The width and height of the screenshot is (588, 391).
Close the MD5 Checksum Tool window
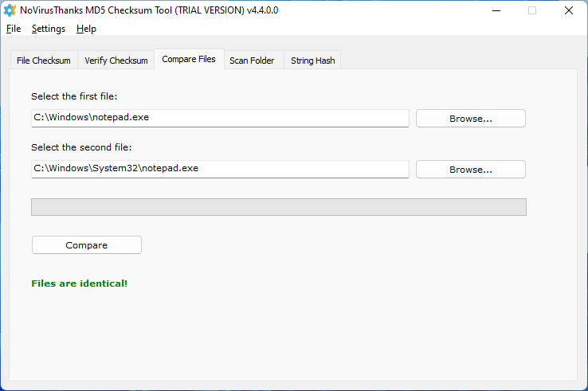[x=569, y=10]
